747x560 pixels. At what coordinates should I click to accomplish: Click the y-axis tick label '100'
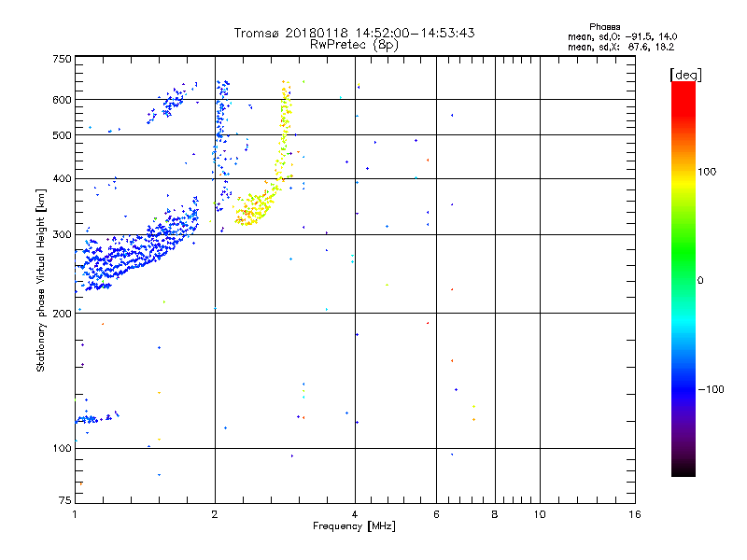(x=63, y=449)
